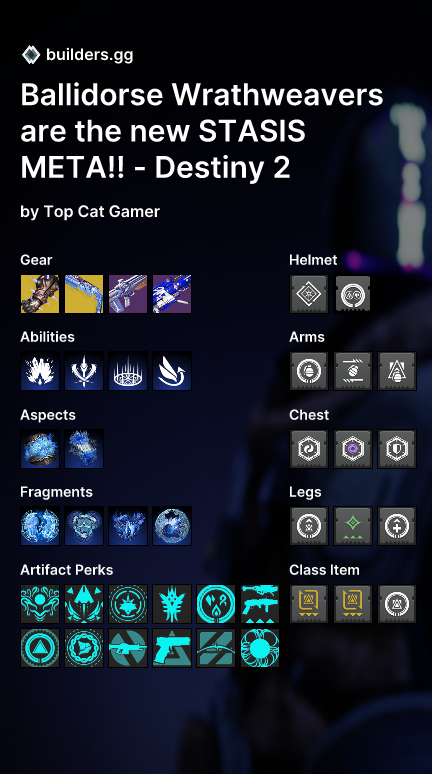Open the Top Cat Gamer author link
This screenshot has height=774, width=432.
coord(102,212)
